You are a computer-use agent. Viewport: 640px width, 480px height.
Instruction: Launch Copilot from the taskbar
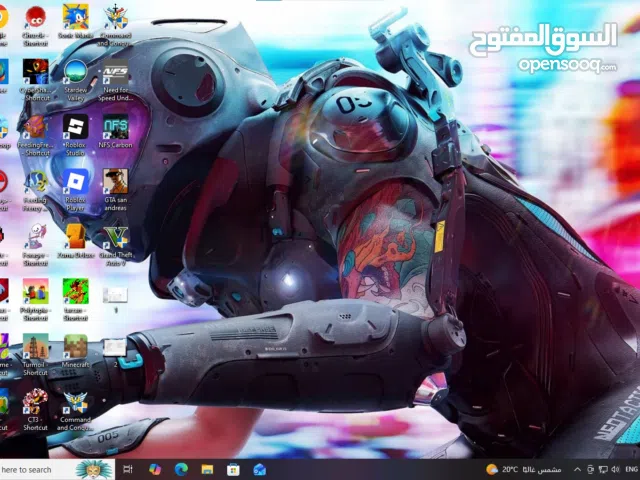[x=155, y=470]
